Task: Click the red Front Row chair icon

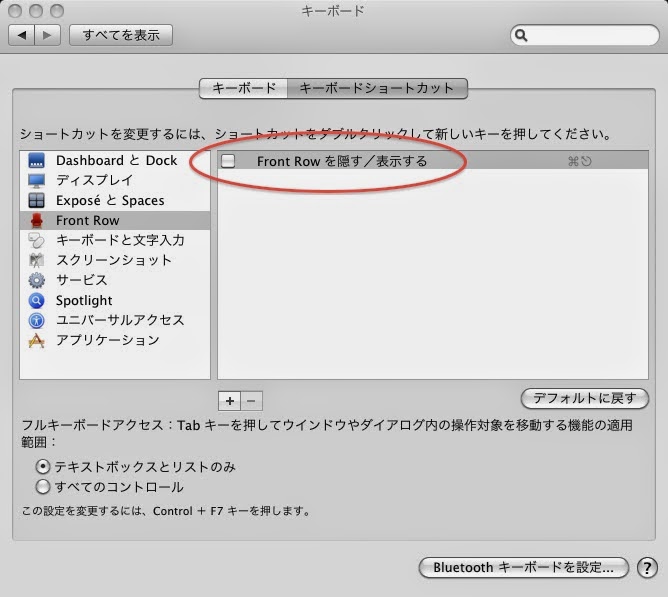Action: pyautogui.click(x=37, y=220)
